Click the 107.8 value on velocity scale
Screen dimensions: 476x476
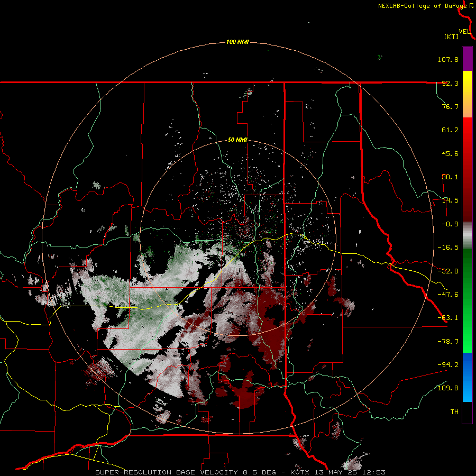448,59
